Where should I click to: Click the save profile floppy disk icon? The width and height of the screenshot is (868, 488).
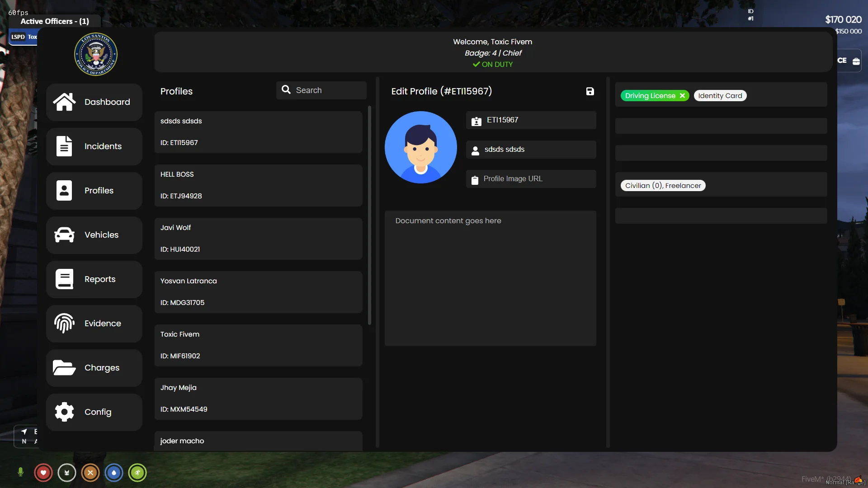point(590,91)
